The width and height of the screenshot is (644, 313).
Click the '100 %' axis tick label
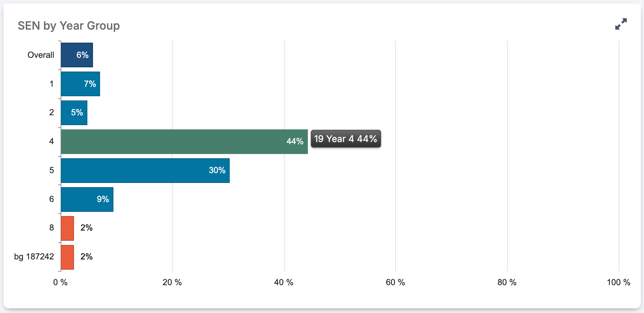618,282
